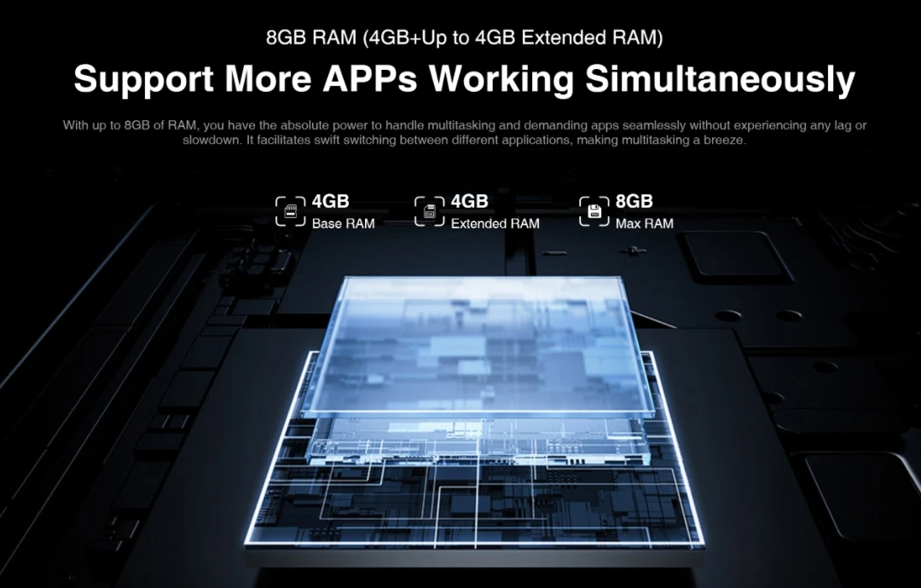Screen dimensions: 921x588
Task: Click the Max RAM floppy disk icon
Action: tap(594, 211)
